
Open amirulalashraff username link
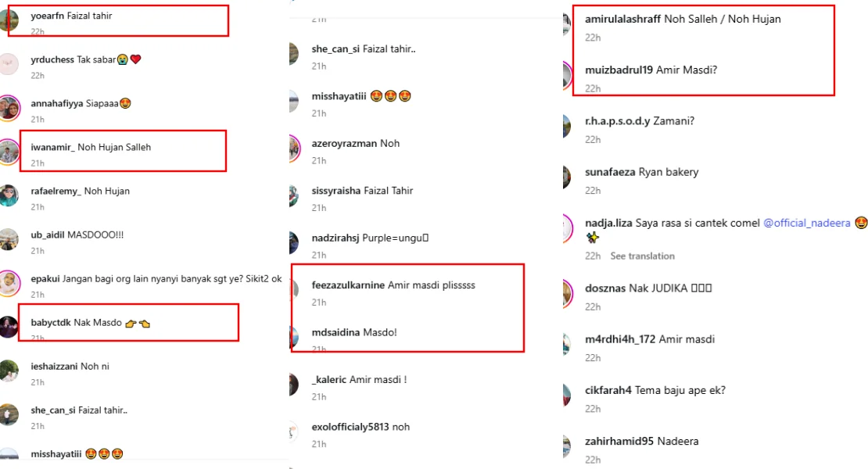click(622, 19)
